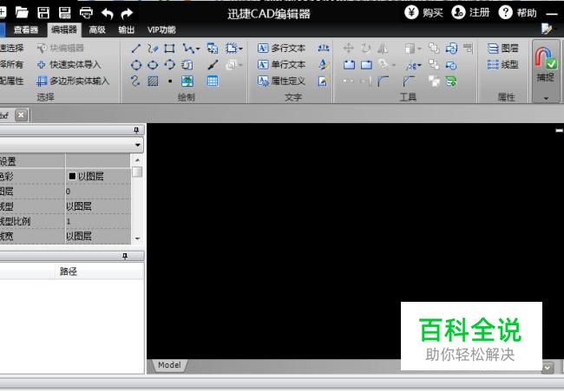Viewport: 564px width, 392px height.
Task: Open the create block dropdown arrow
Action: pos(240,49)
